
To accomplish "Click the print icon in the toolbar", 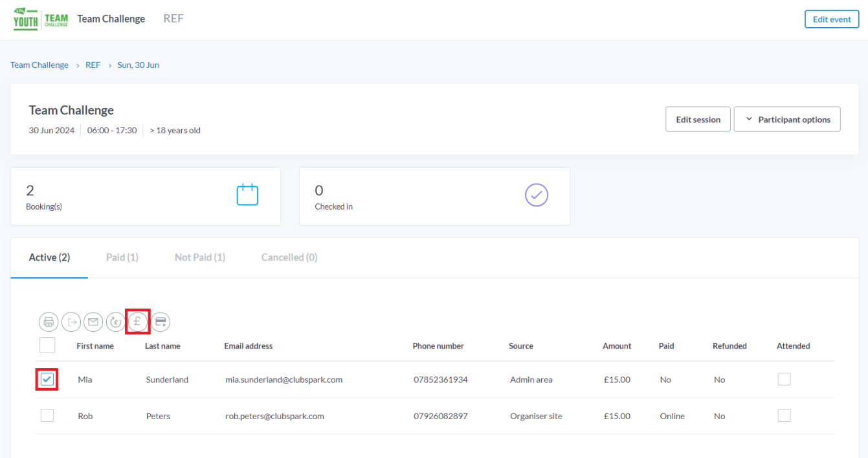I will tap(49, 322).
